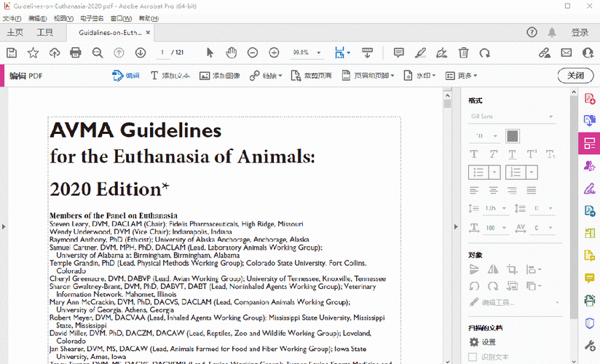The width and height of the screenshot is (600, 364).
Task: Click the zoom in plus icon
Action: click(274, 53)
